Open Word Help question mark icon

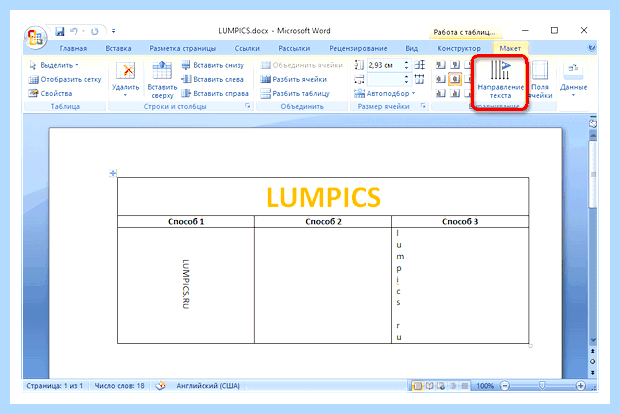tap(592, 48)
